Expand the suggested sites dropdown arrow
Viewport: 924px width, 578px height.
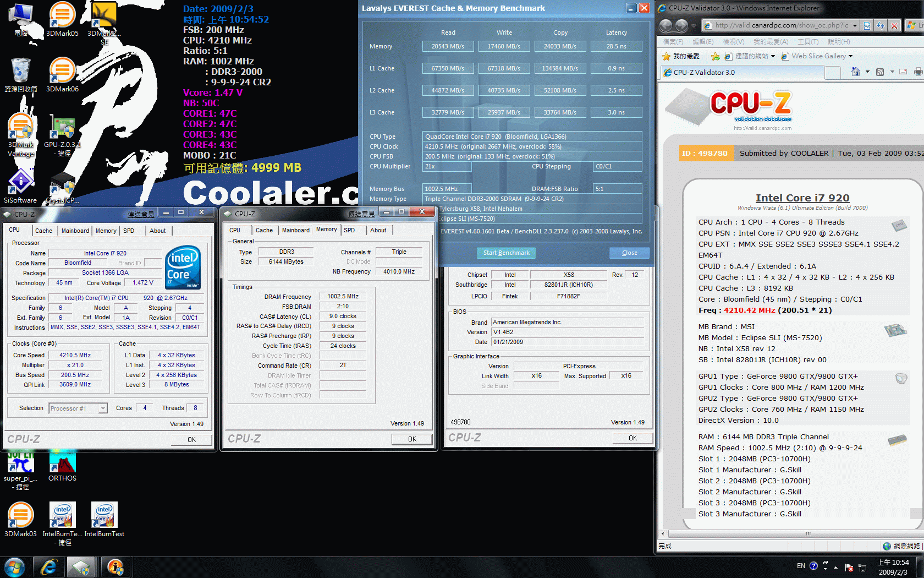(773, 56)
